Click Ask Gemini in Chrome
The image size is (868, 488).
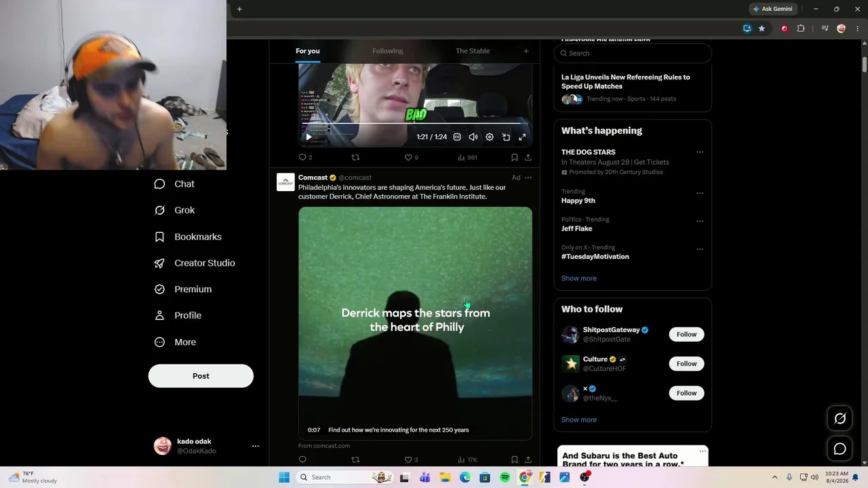click(x=772, y=9)
